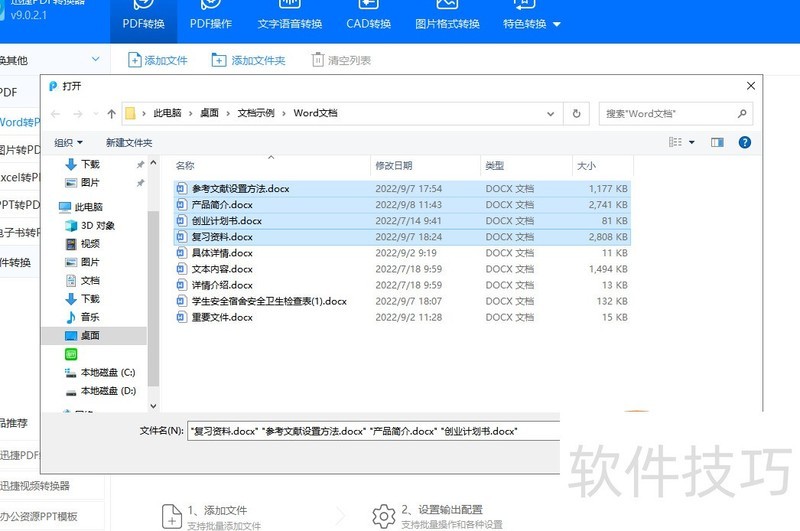Viewport: 800px width, 531px height.
Task: Open 文档 folder in navigation tree
Action: pos(83,281)
